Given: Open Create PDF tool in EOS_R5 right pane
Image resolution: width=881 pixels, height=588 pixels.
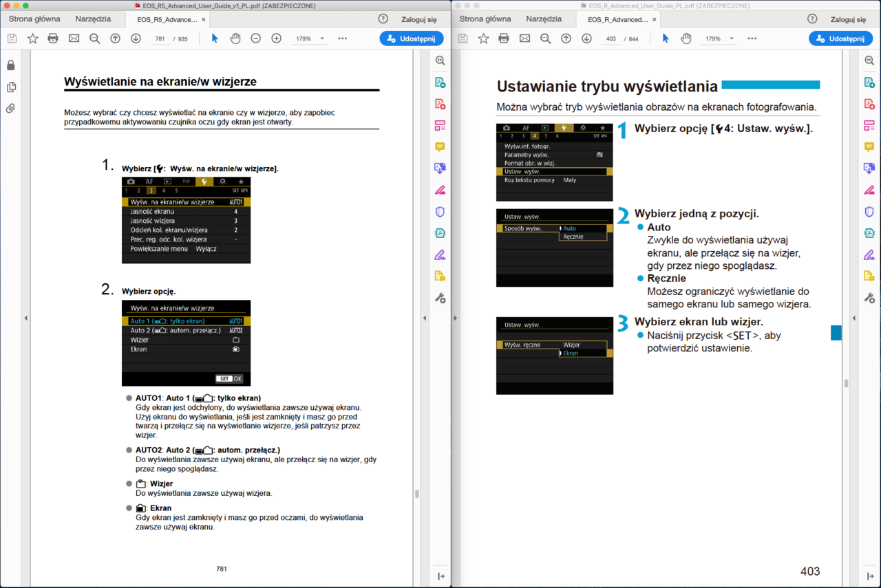Looking at the screenshot, I should [440, 104].
